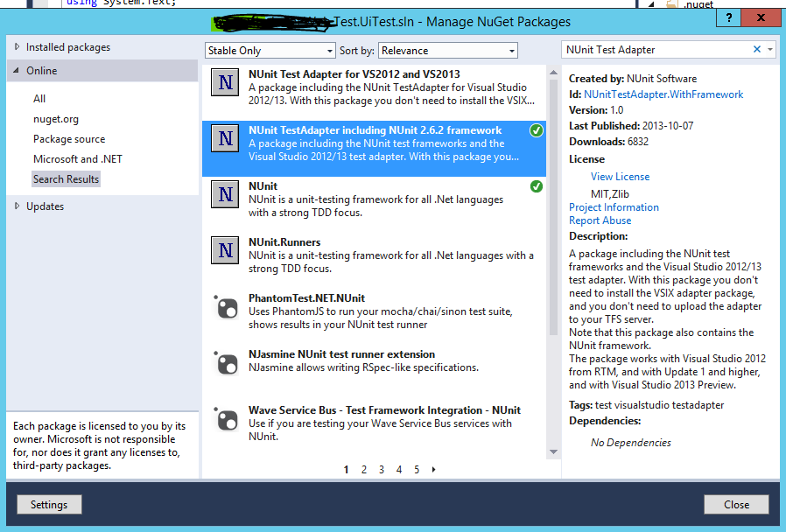Click the NUnit Test Adapter for VS2012 package icon
Image resolution: width=786 pixels, height=532 pixels.
225,82
